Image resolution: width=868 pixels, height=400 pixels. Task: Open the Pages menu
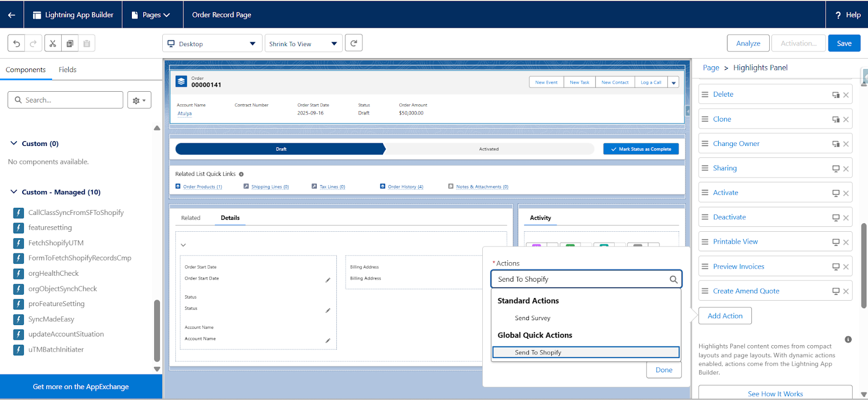pyautogui.click(x=151, y=15)
